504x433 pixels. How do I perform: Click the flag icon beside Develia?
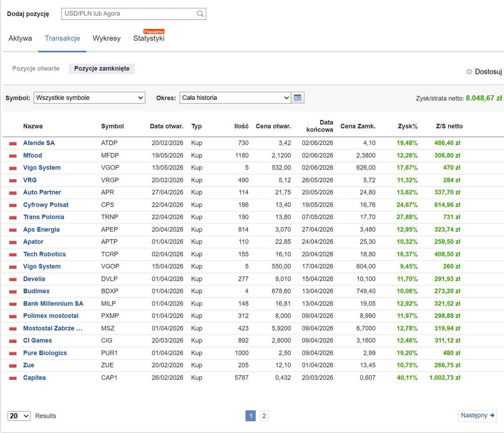click(x=13, y=279)
